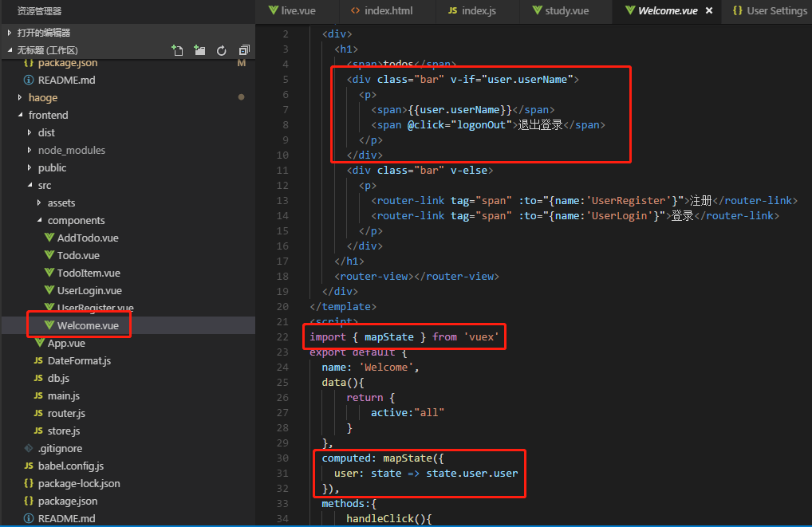Open DateFormat.js from the explorer
Viewport: 812px width, 527px height.
pyautogui.click(x=79, y=361)
